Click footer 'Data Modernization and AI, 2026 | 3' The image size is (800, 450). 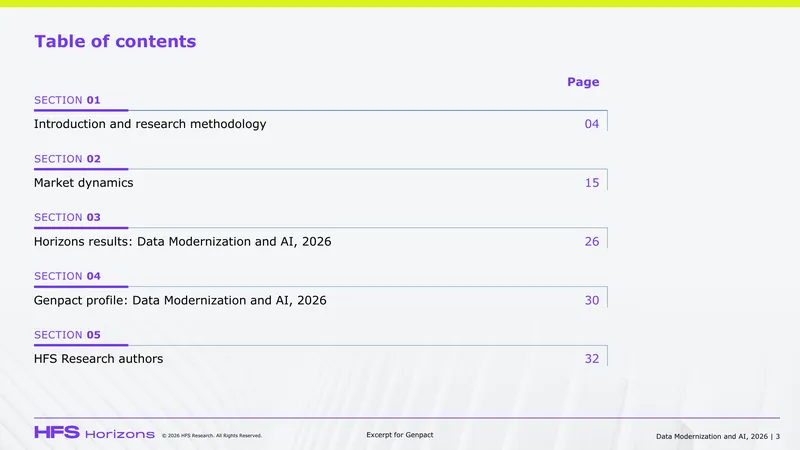pyautogui.click(x=718, y=436)
